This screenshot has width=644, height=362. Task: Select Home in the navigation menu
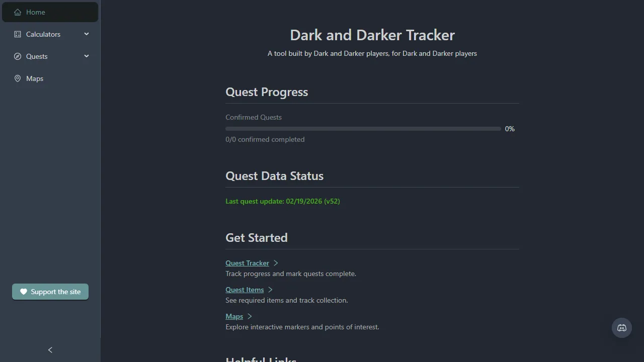(x=35, y=12)
